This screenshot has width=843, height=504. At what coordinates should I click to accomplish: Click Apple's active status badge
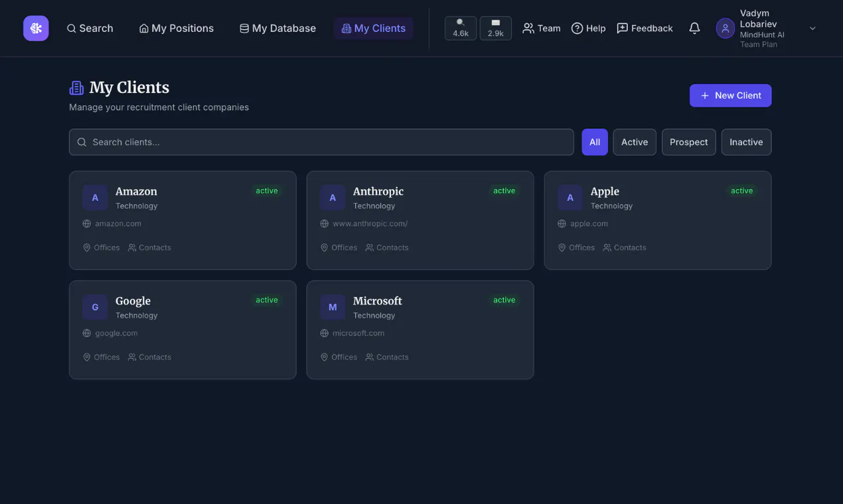click(x=742, y=191)
